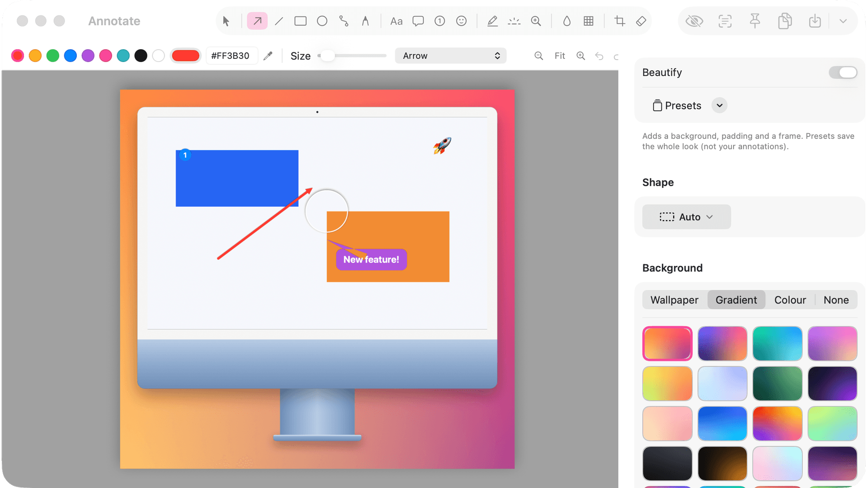Open the Arrow style dropdown

(451, 56)
